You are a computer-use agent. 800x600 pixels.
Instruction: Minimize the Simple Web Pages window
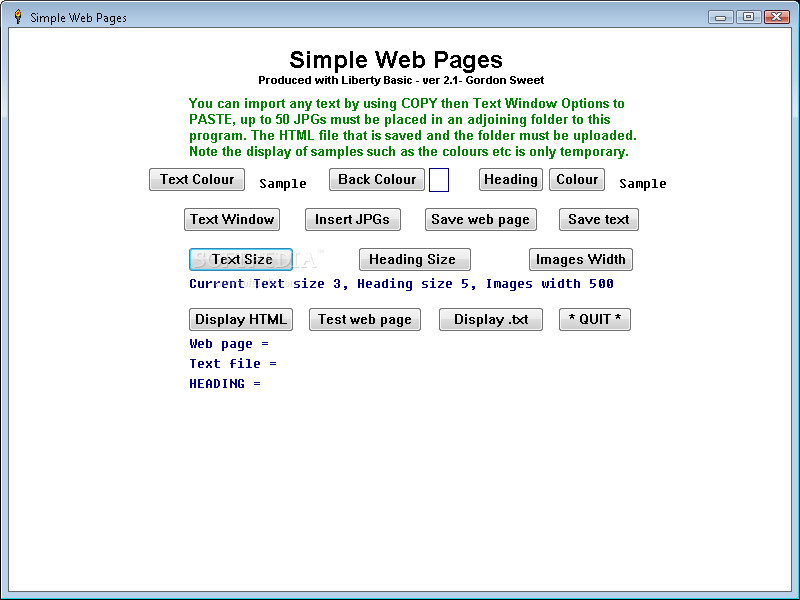click(721, 17)
